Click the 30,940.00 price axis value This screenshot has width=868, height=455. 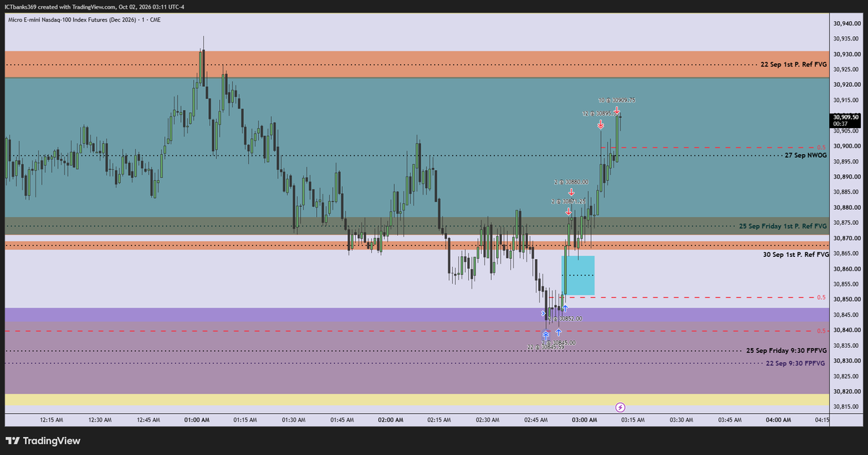(846, 23)
